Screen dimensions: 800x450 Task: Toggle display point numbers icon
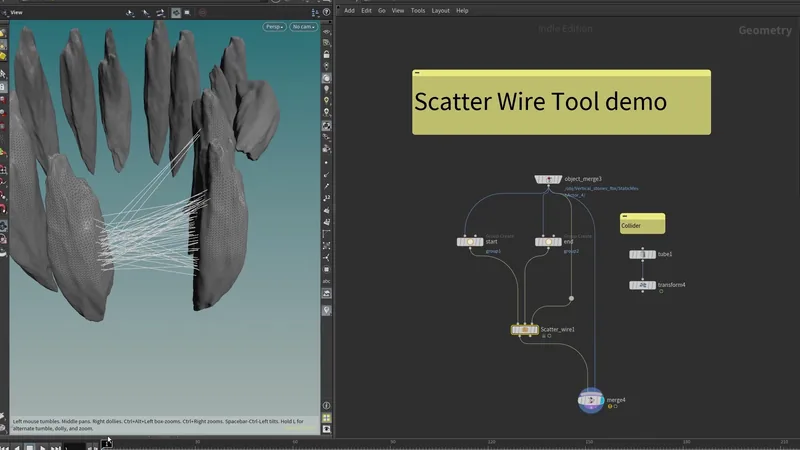pyautogui.click(x=327, y=197)
